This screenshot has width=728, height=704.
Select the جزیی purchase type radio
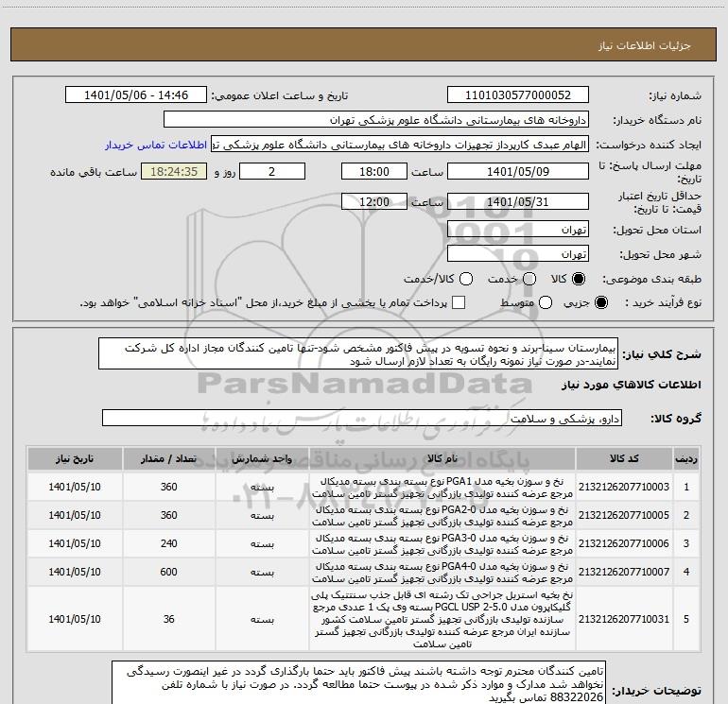[x=601, y=302]
